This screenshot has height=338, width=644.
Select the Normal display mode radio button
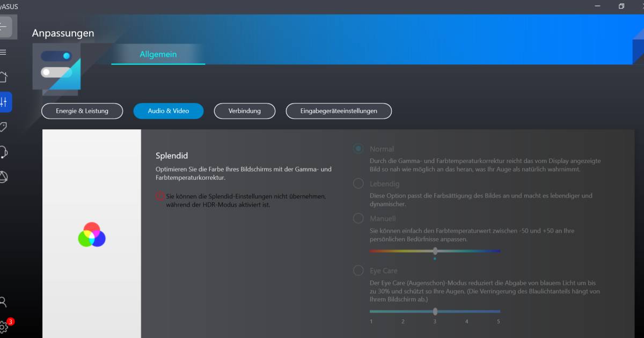pos(357,149)
